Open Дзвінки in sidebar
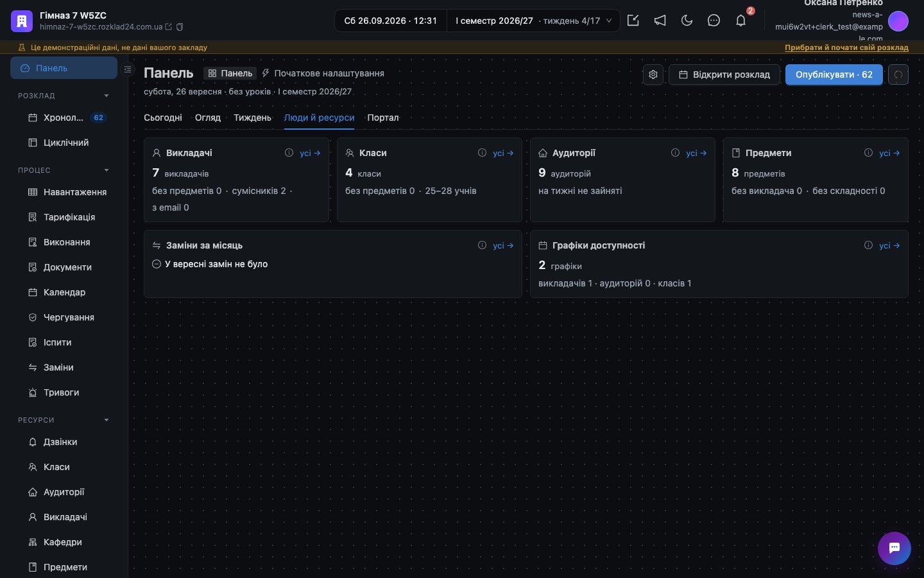The width and height of the screenshot is (924, 578). [x=64, y=442]
